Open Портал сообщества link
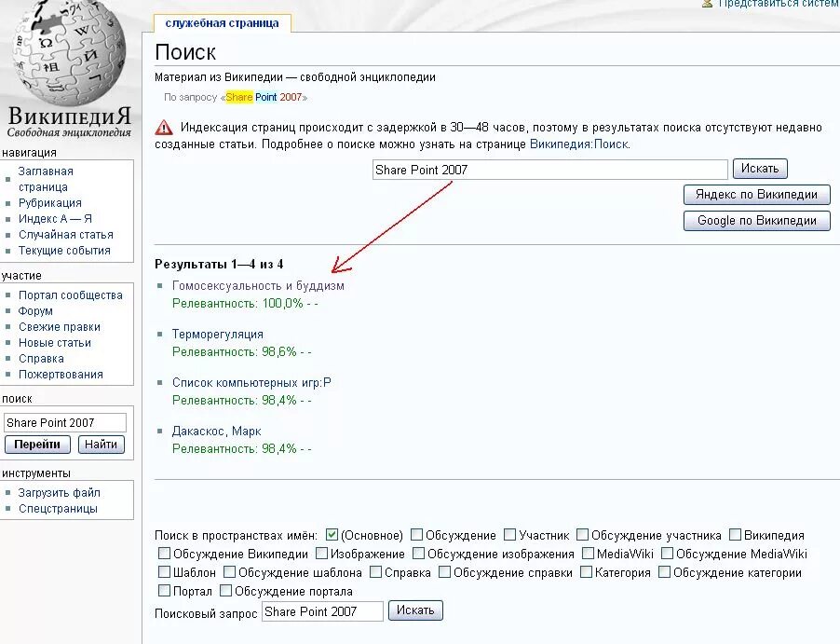Screen dimensions: 840x644 click(x=70, y=295)
